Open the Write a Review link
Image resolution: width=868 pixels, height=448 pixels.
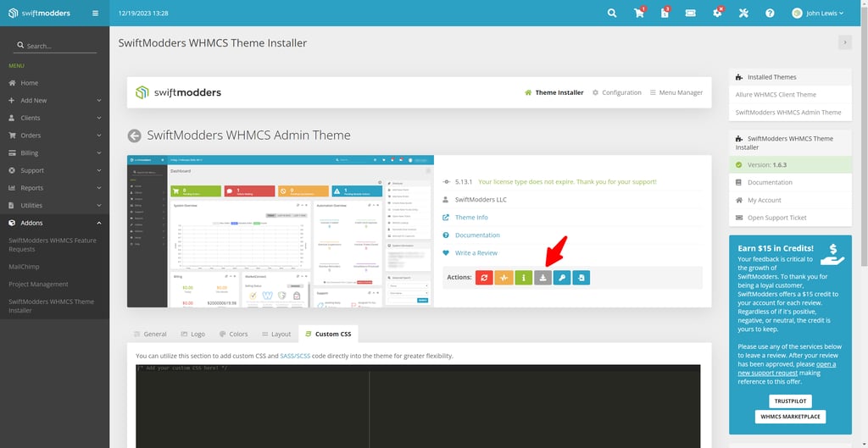click(x=476, y=253)
